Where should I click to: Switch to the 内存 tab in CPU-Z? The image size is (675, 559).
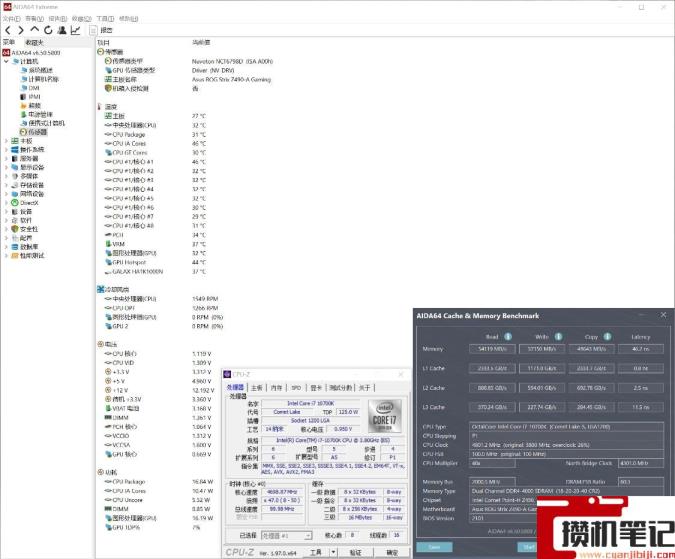point(276,388)
